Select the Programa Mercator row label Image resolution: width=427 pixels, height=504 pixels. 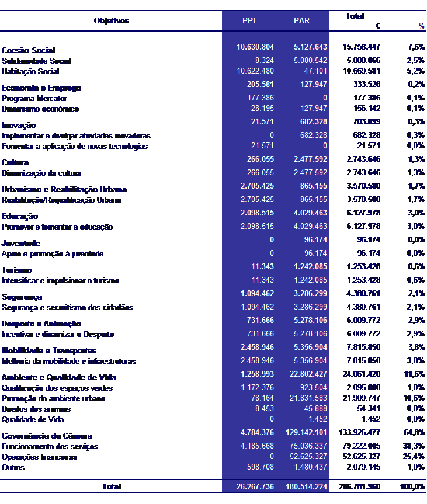tap(34, 98)
